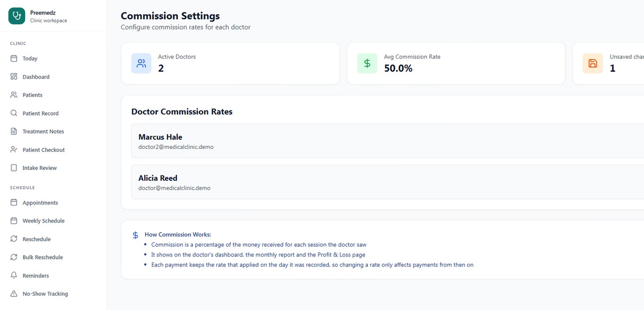644x310 pixels.
Task: Click the Today calendar icon
Action: tap(14, 58)
